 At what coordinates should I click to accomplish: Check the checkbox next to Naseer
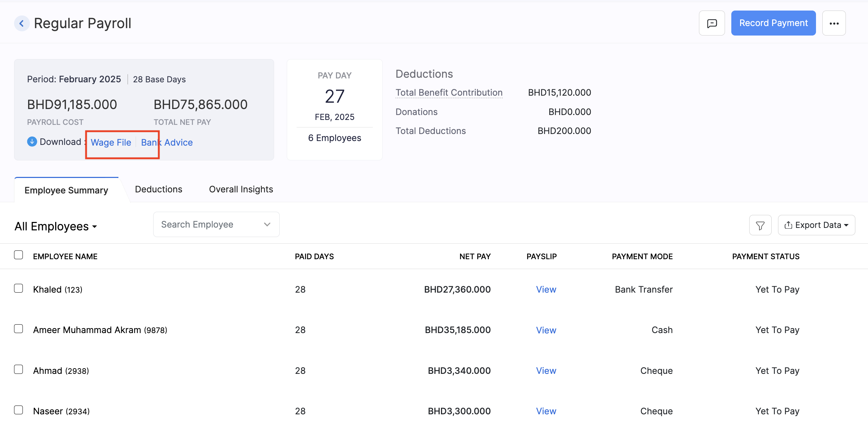(19, 409)
